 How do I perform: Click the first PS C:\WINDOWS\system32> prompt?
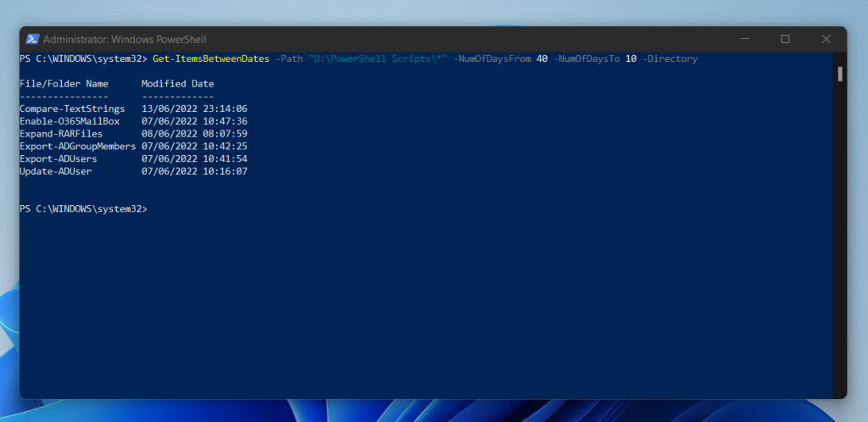point(84,58)
